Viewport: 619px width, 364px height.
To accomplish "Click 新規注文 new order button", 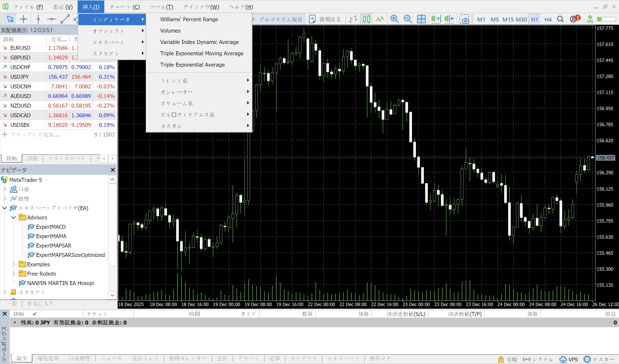I will point(325,19).
